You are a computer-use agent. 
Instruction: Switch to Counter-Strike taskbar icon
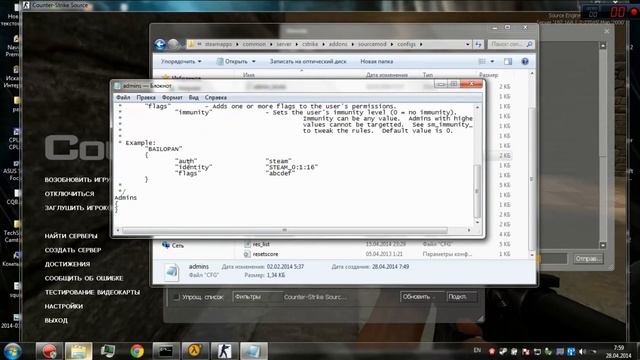pos(224,351)
